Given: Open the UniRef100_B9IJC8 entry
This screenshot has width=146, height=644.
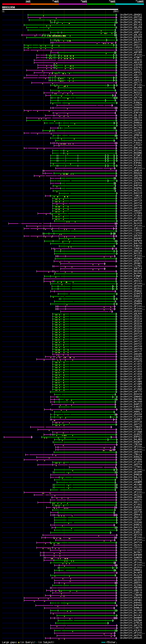Looking at the screenshot, I should click(131, 25).
